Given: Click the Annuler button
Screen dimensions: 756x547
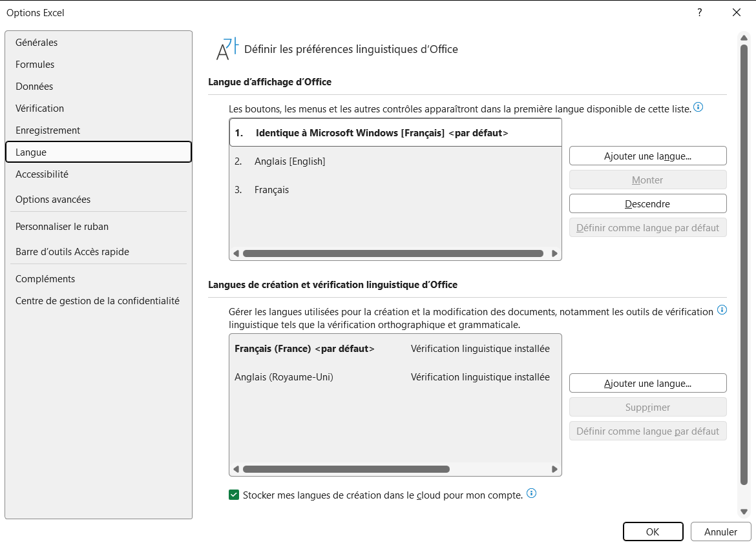Looking at the screenshot, I should coord(720,532).
